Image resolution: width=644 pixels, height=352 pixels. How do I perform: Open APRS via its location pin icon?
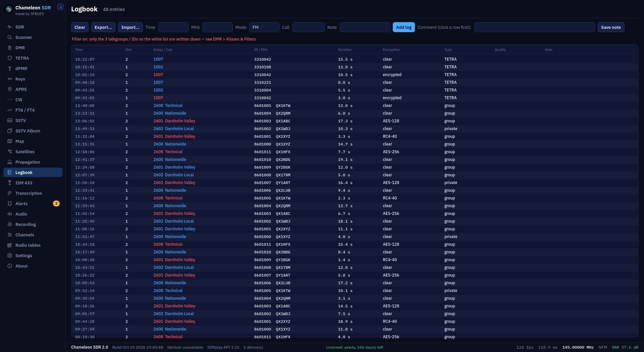click(10, 89)
